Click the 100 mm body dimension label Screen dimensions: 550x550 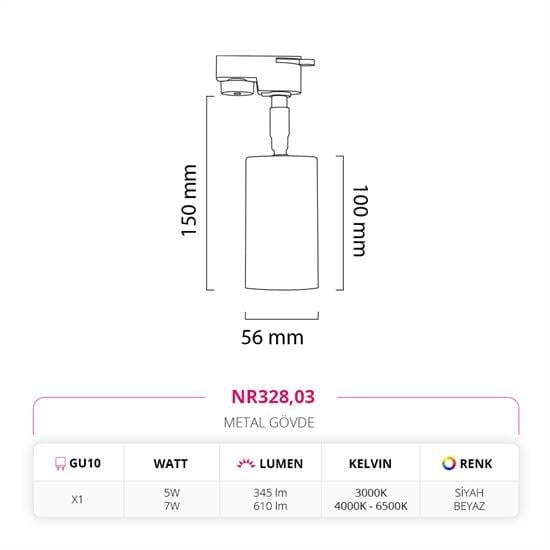pos(360,221)
